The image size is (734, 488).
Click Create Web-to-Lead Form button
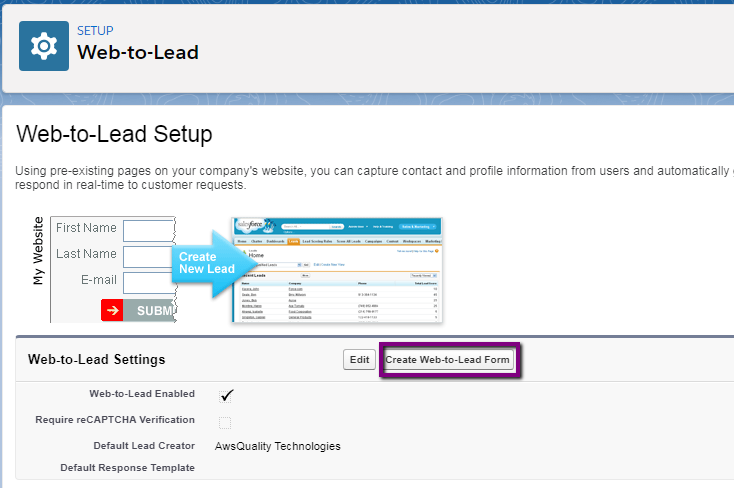[x=447, y=360]
